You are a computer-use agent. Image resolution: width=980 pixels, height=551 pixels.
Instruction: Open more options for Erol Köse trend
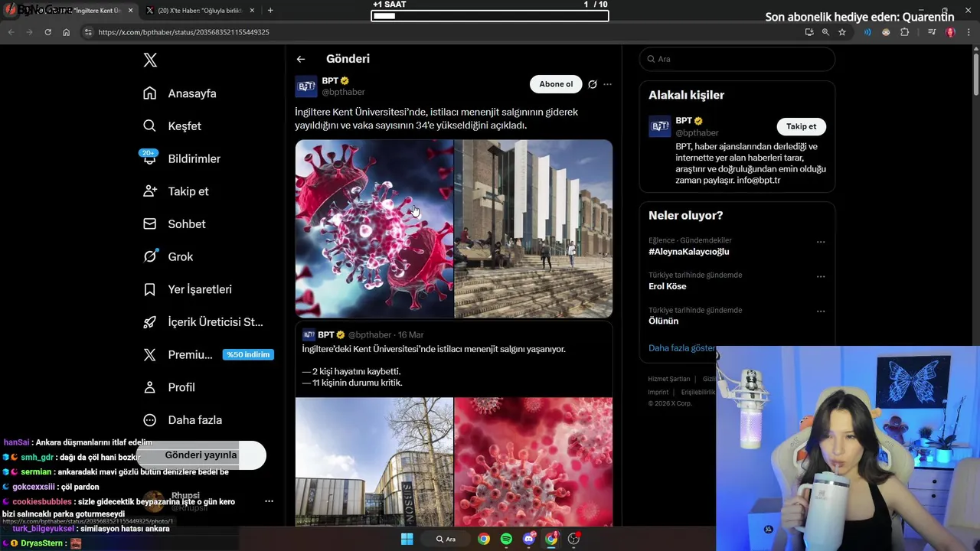pyautogui.click(x=821, y=276)
